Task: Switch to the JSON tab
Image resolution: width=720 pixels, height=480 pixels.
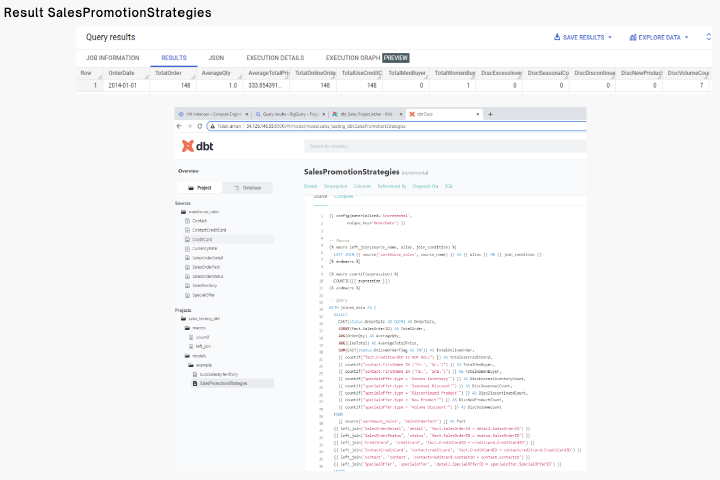Action: (216, 58)
